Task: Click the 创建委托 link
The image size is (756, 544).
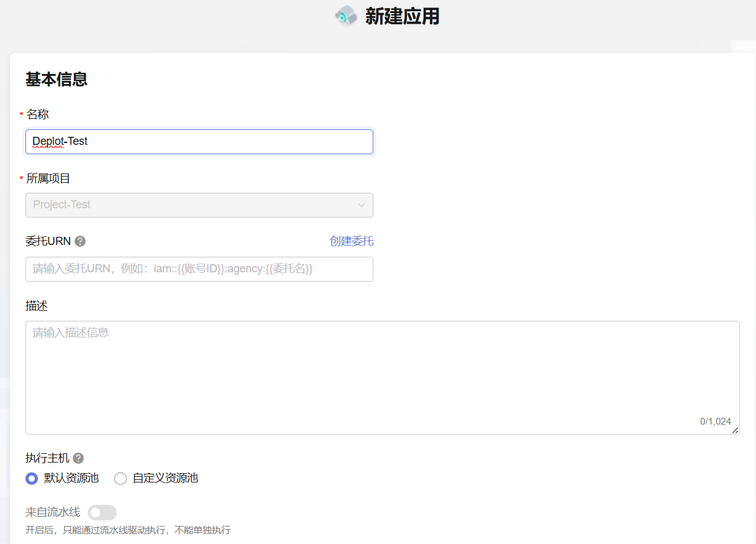Action: (x=352, y=241)
